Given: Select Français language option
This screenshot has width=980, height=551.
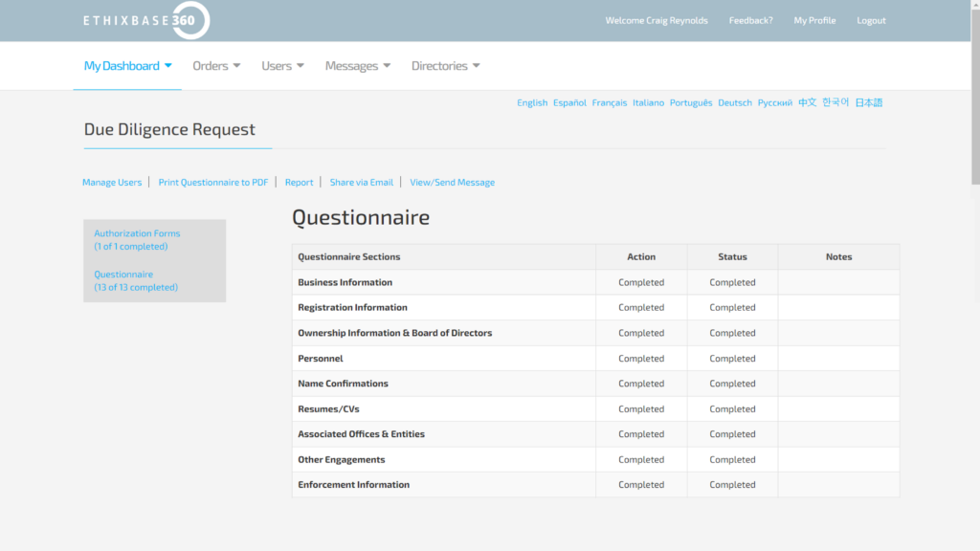Looking at the screenshot, I should coord(610,103).
